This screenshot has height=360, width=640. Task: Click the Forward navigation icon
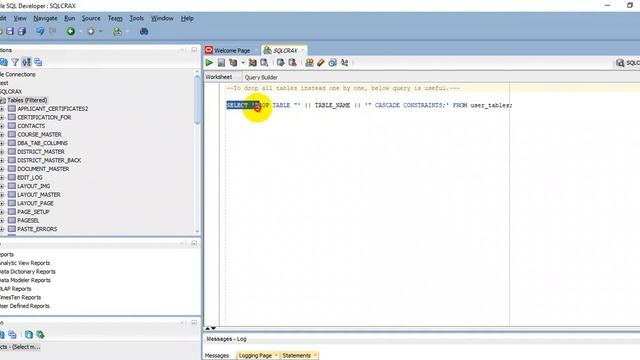[91, 31]
